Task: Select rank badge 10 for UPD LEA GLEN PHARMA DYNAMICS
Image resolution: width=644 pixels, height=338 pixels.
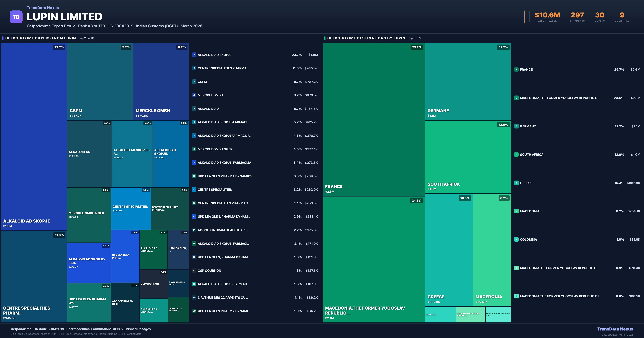Action: pos(194,176)
